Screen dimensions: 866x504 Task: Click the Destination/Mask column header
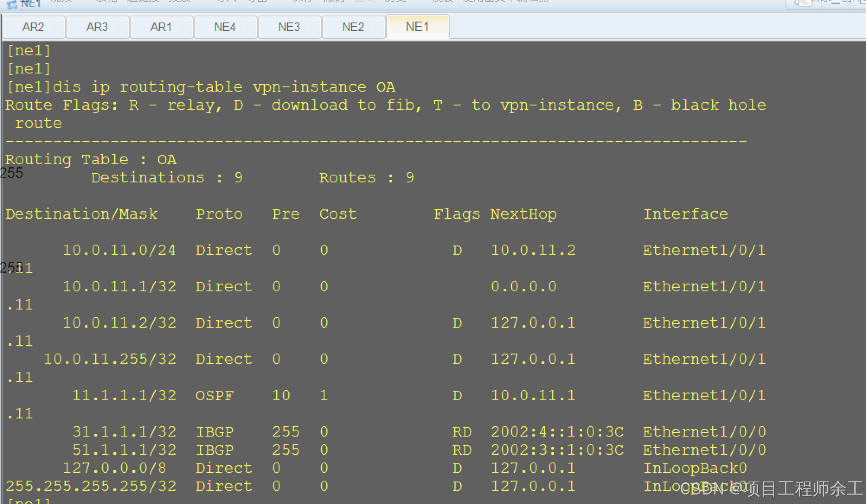coord(82,214)
